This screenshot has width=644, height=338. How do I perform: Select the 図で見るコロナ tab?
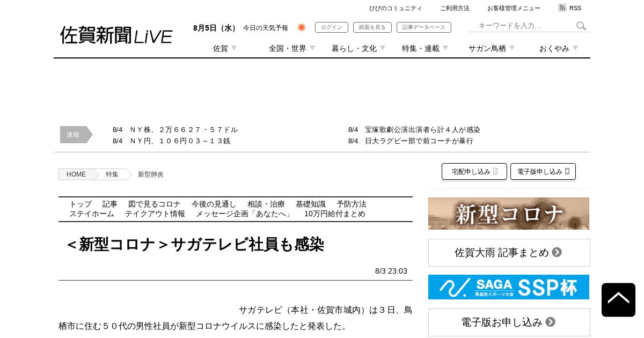pos(155,204)
